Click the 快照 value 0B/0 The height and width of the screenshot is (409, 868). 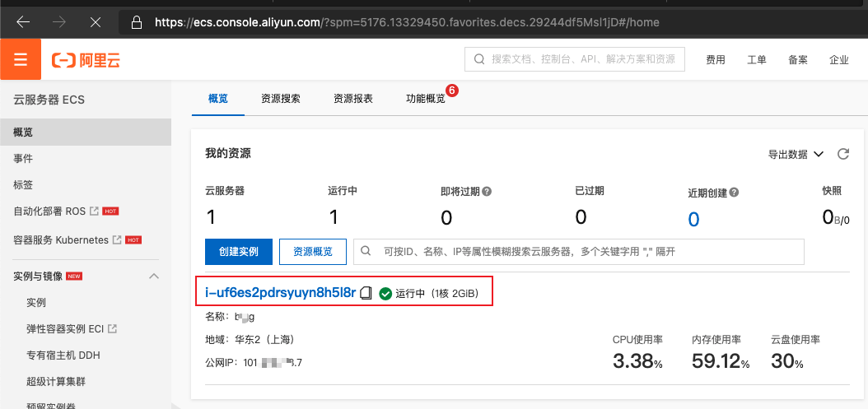[836, 217]
